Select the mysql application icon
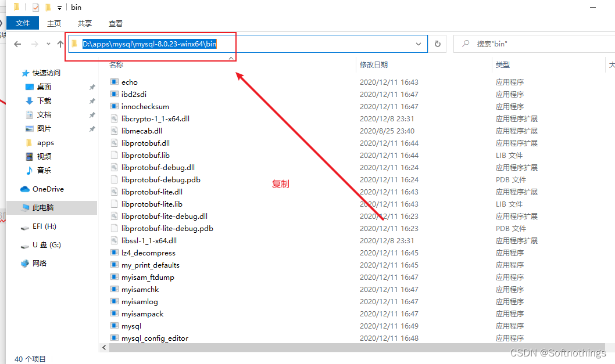The image size is (615, 364). pyautogui.click(x=114, y=326)
